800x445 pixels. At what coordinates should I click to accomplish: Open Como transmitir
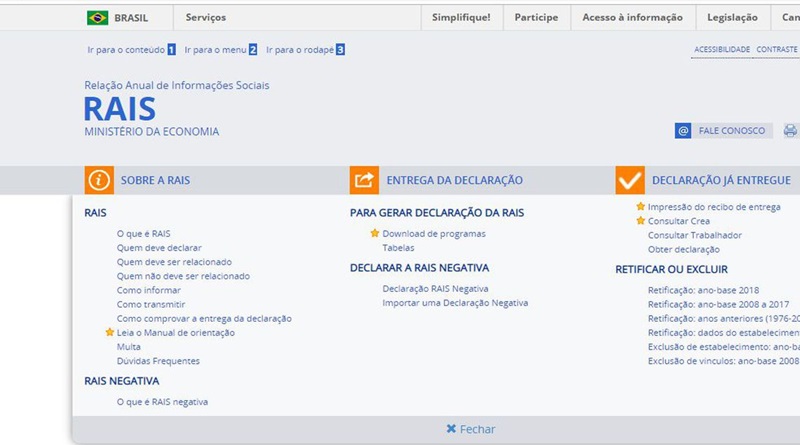pos(151,304)
